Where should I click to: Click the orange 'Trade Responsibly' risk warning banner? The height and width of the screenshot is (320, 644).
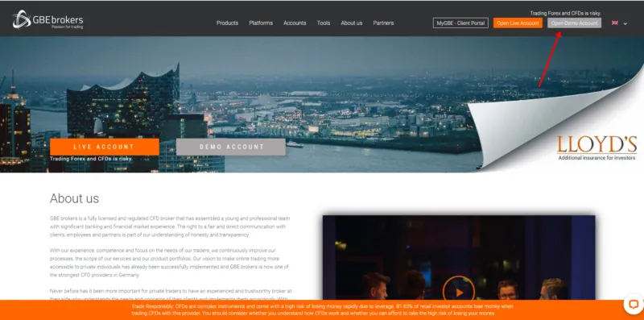322,310
